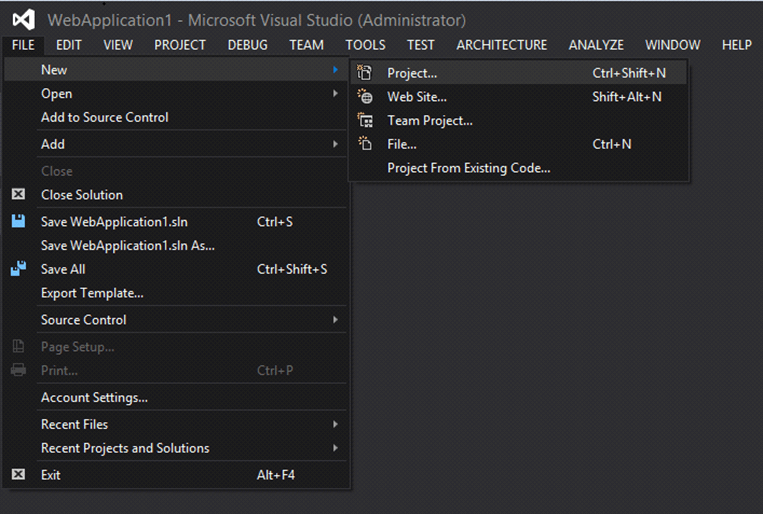Select Add to Source Control
The height and width of the screenshot is (514, 763).
(176, 117)
